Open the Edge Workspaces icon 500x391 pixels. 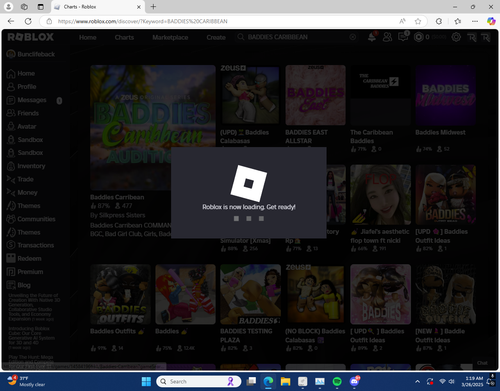[24, 7]
